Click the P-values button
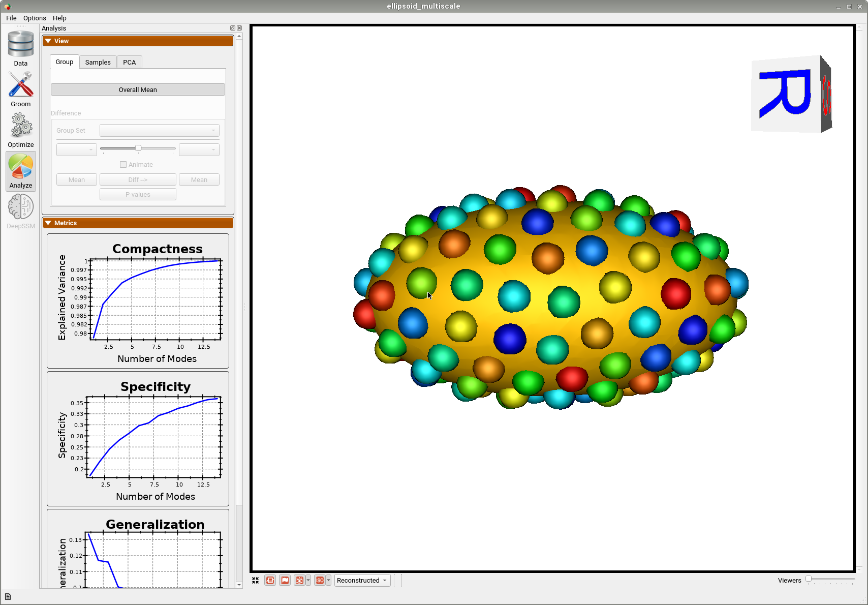 pos(138,194)
